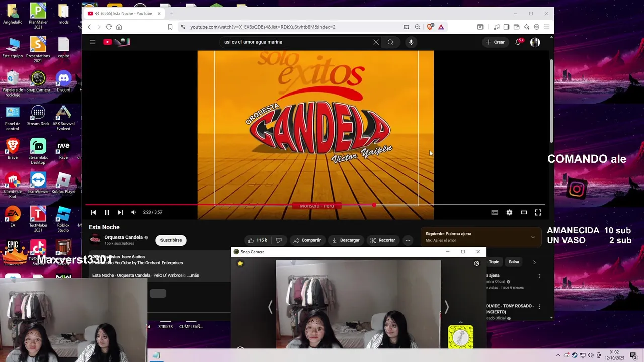Subscribe with the Suscribirse button

click(x=171, y=240)
